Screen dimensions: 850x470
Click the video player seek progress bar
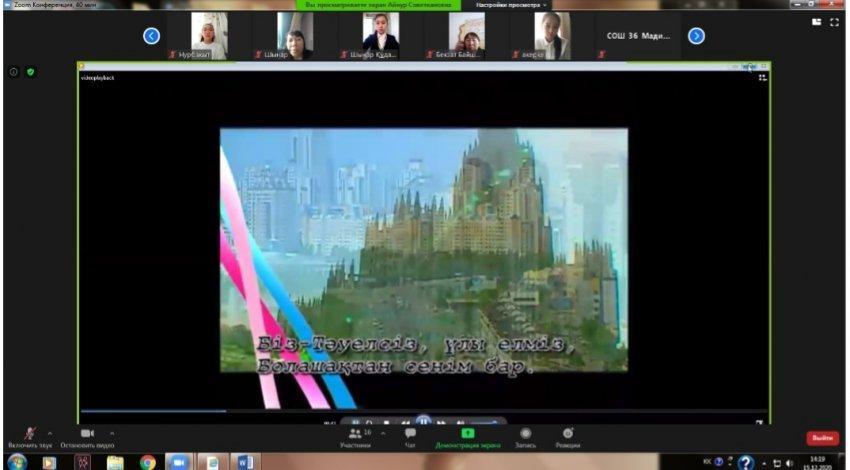point(423,411)
